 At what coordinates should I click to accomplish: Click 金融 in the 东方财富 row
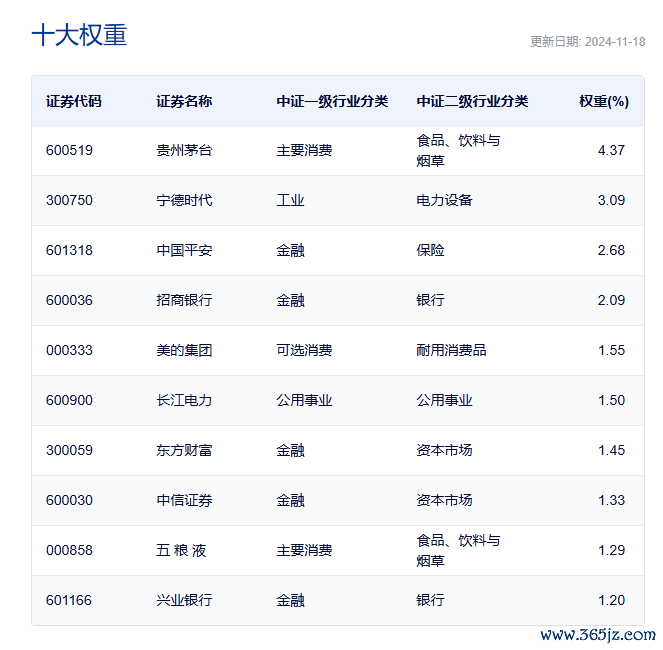(290, 450)
